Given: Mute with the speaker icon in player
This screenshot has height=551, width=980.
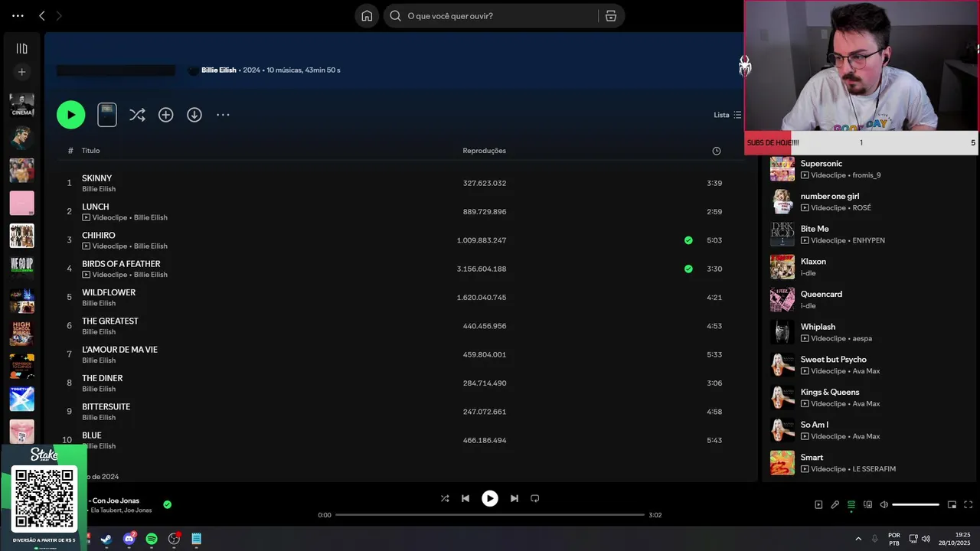Looking at the screenshot, I should [x=884, y=505].
